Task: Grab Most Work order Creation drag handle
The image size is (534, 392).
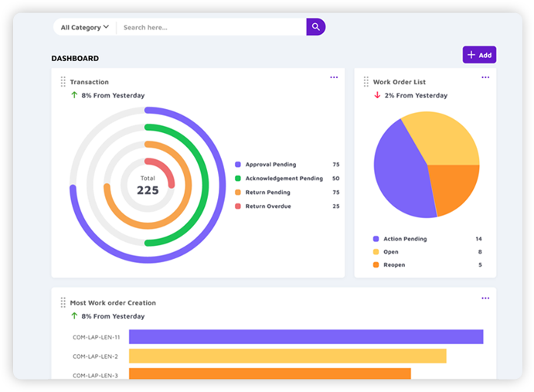Action: point(63,302)
